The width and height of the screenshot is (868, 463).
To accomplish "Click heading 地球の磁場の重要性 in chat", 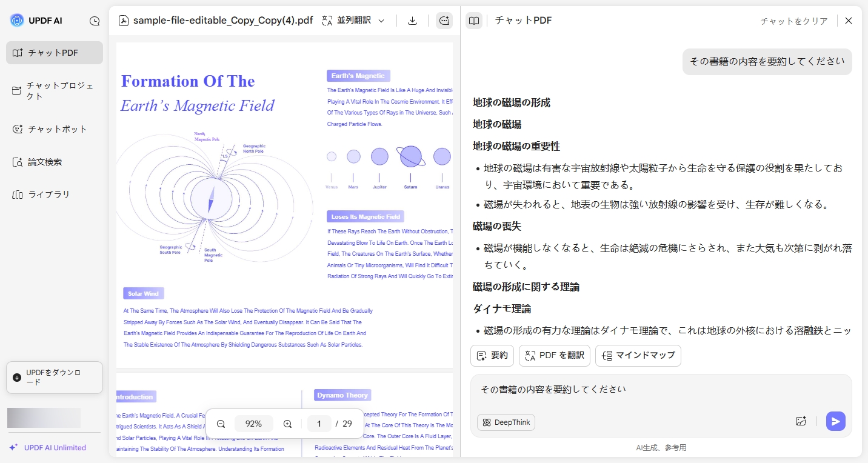I will 516,146.
